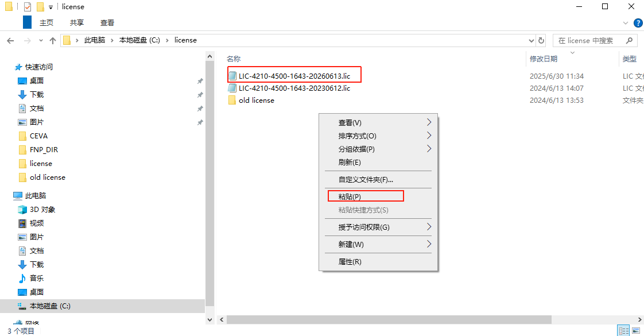The height and width of the screenshot is (336, 644).
Task: Switch to large icons view in status bar
Action: (x=636, y=331)
